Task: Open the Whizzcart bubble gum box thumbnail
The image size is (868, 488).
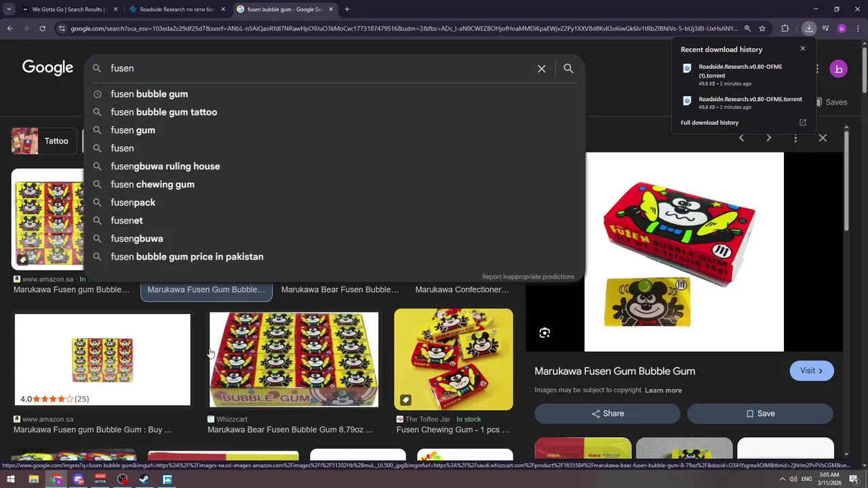Action: tap(294, 359)
